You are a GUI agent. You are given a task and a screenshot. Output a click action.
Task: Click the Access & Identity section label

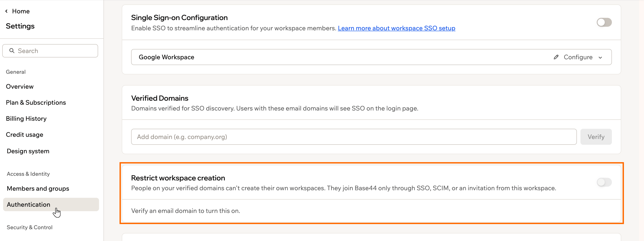28,174
